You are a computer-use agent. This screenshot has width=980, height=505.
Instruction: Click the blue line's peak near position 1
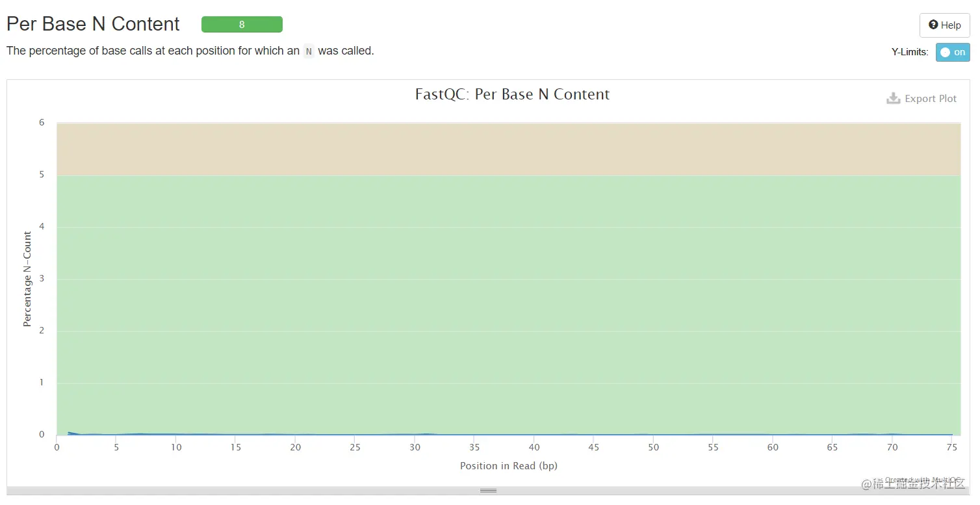pyautogui.click(x=69, y=432)
